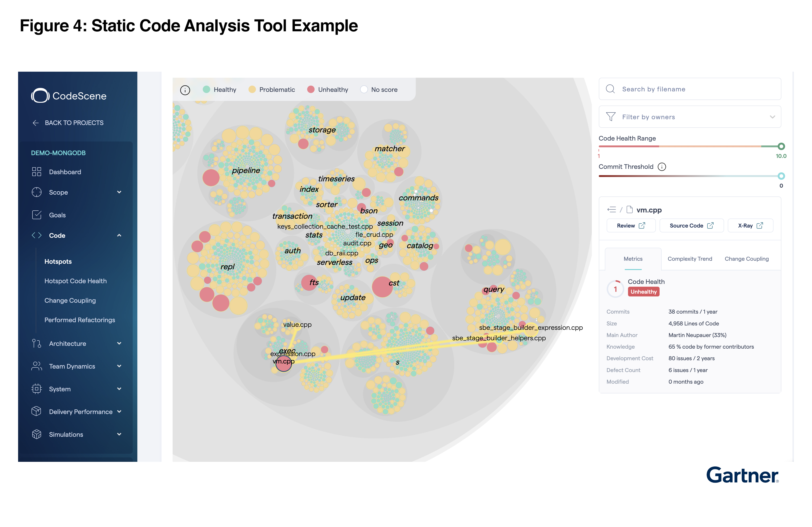Click the Delivery Performance box icon
812x527 pixels.
36,411
